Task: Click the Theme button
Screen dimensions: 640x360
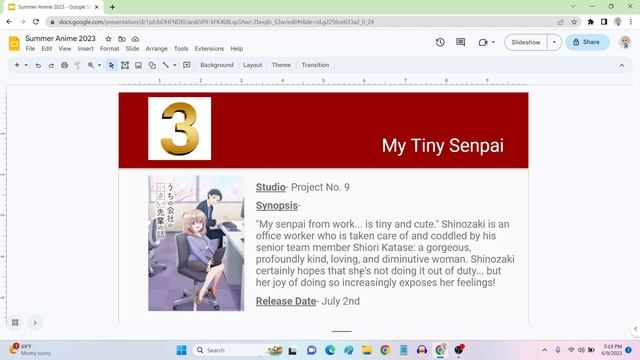Action: [x=281, y=65]
